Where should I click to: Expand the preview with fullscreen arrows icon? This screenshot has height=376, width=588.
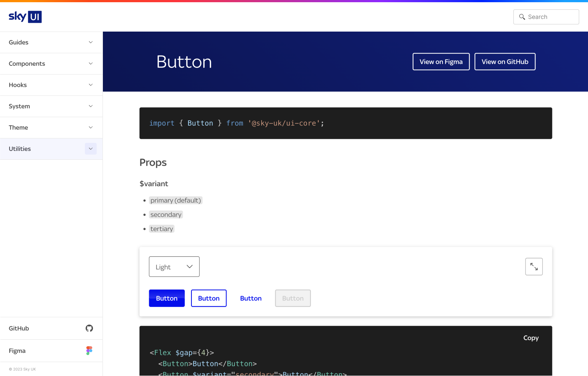pos(534,267)
